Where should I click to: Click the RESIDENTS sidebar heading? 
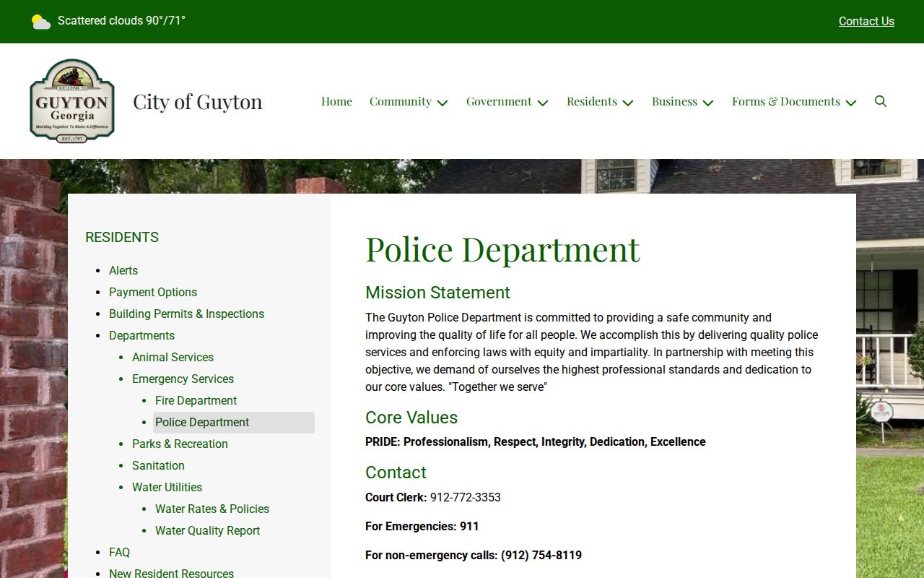122,237
